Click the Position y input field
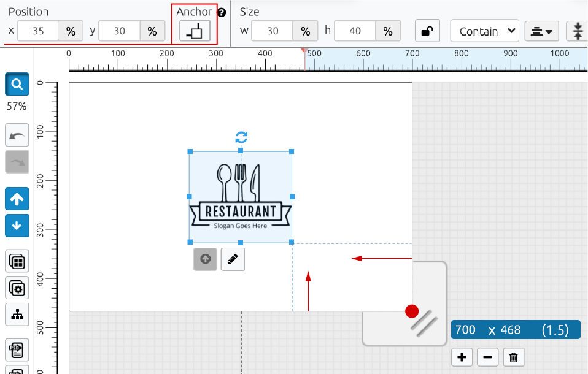 coord(119,31)
